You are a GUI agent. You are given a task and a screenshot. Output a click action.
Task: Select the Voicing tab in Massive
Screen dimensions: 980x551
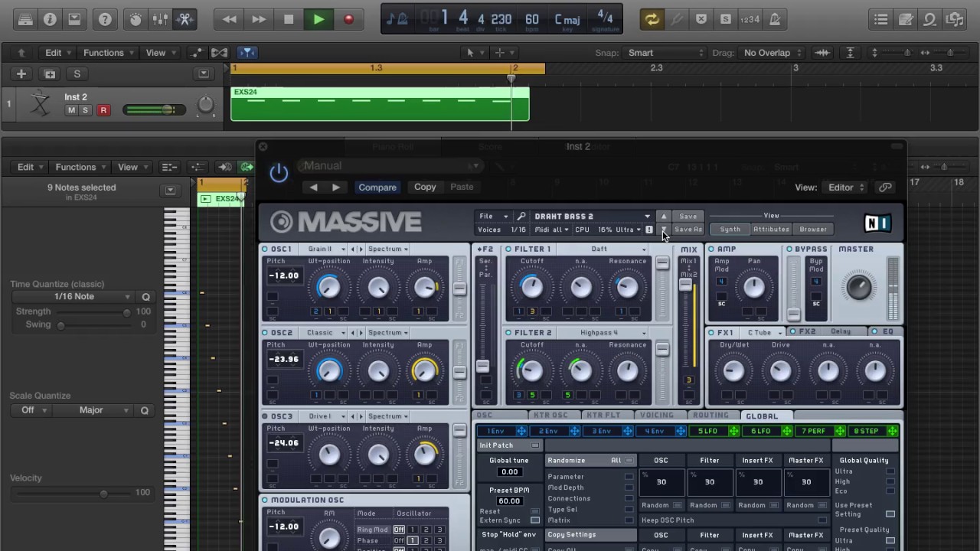tap(657, 416)
